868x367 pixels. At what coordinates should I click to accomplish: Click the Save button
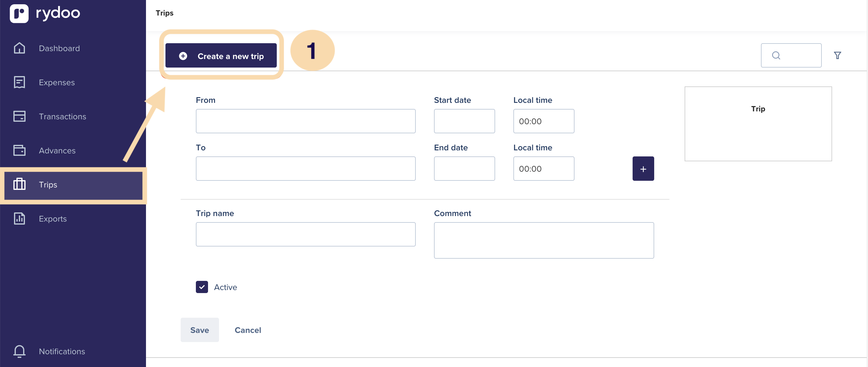pos(200,330)
